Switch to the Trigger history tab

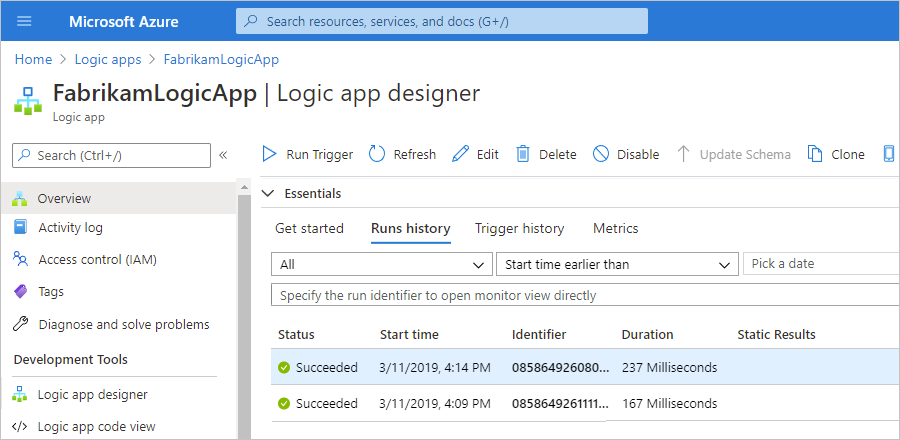519,228
